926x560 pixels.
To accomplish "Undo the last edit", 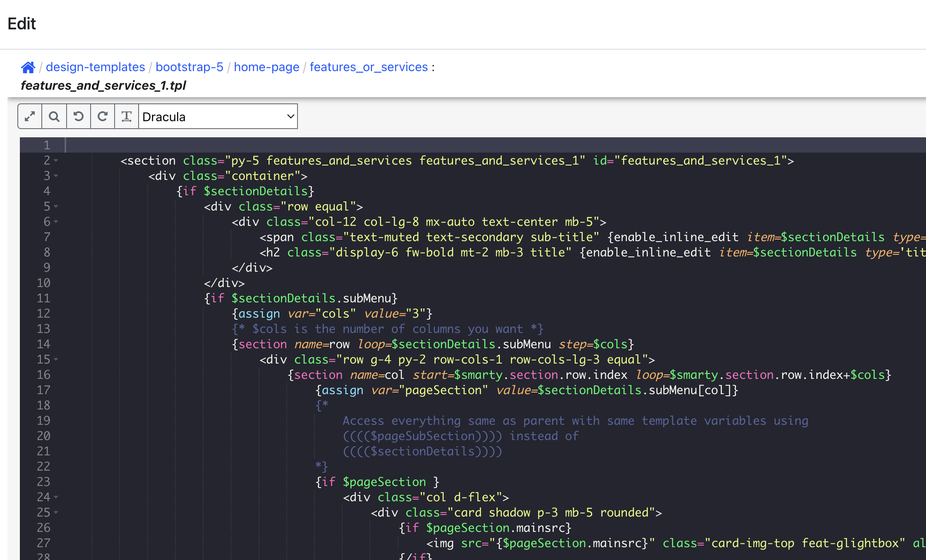I will pyautogui.click(x=78, y=117).
